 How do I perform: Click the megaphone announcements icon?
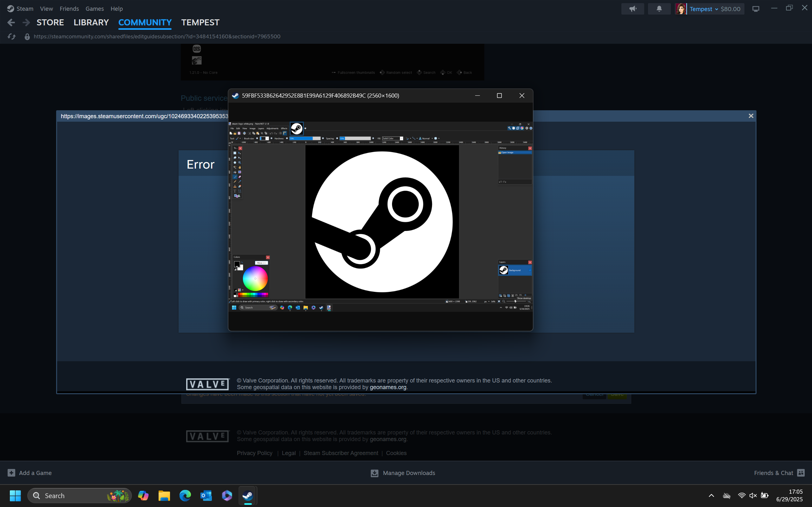click(632, 9)
